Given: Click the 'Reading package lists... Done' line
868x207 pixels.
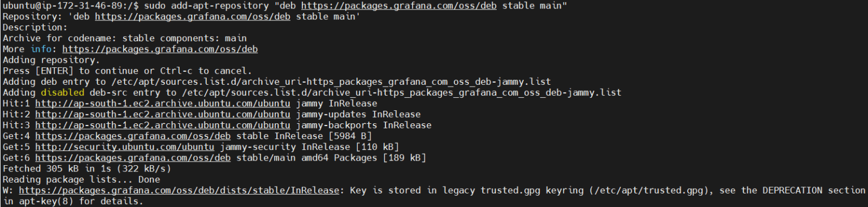Looking at the screenshot, I should tap(81, 180).
